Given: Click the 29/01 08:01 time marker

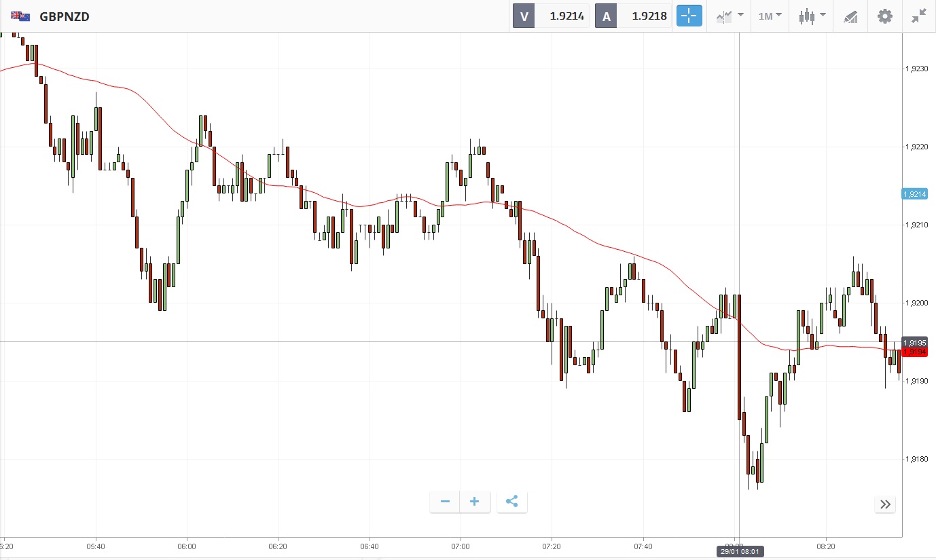Looking at the screenshot, I should pyautogui.click(x=740, y=552).
